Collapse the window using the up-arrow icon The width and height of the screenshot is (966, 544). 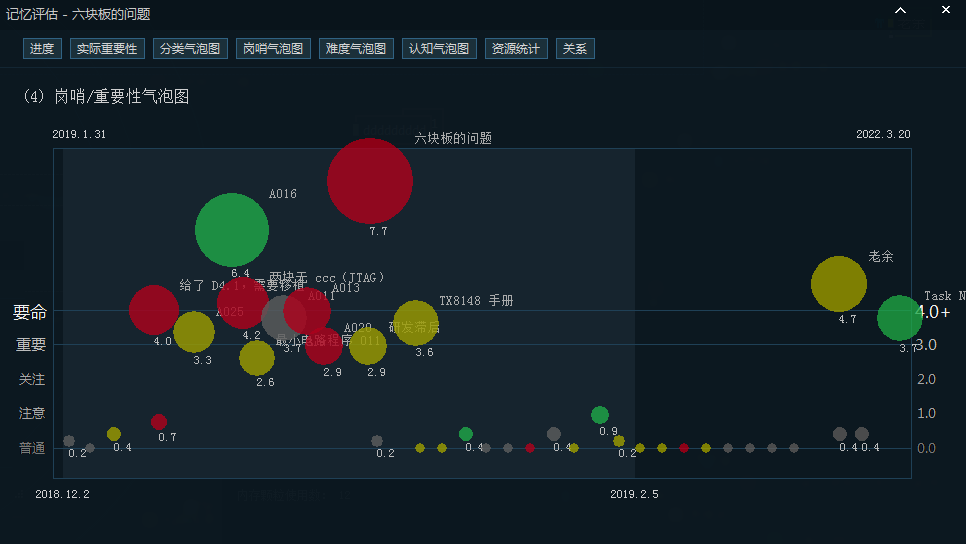click(x=900, y=11)
